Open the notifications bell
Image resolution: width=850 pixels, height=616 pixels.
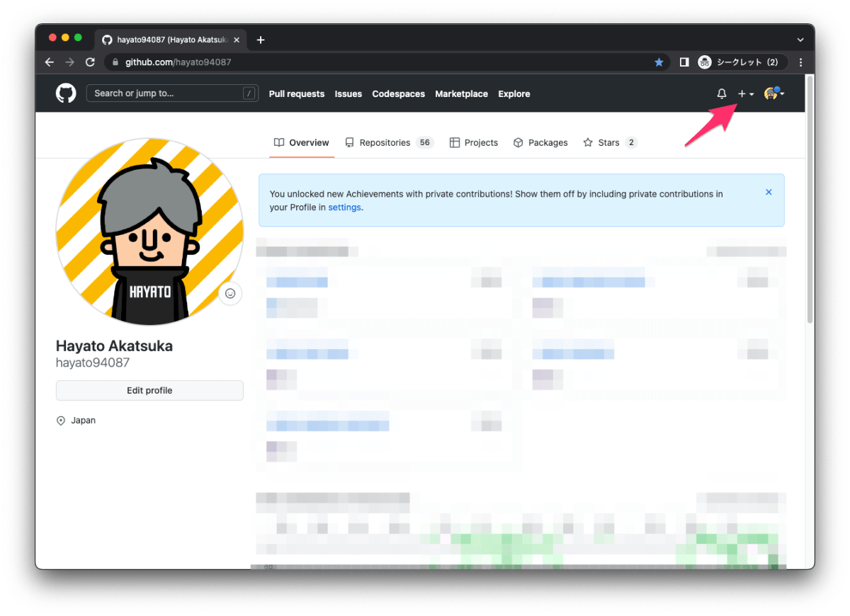pyautogui.click(x=721, y=93)
